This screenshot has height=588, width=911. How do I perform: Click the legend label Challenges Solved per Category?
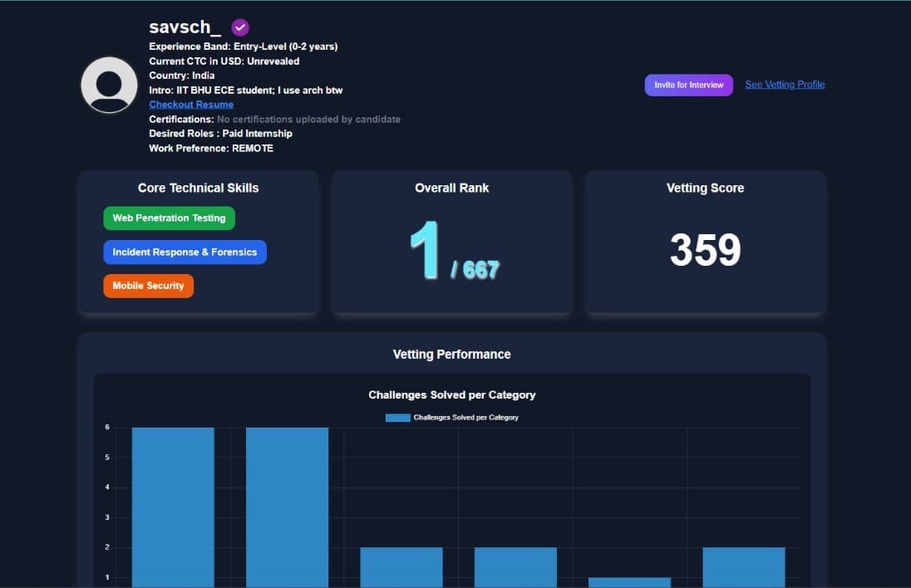[466, 418]
